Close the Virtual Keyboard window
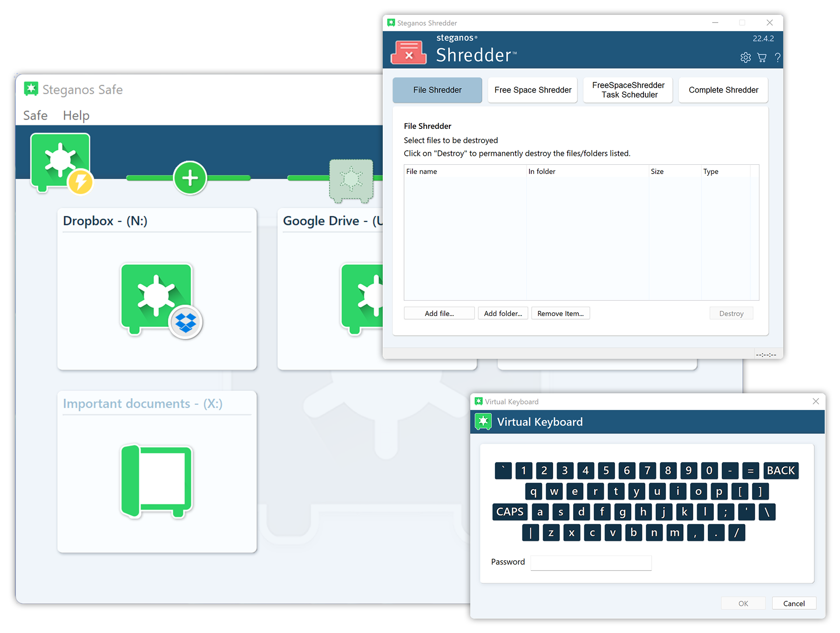 816,401
